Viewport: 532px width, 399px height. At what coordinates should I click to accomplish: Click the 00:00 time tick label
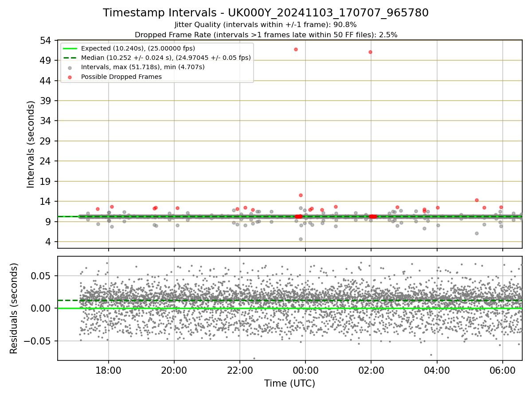305,370
